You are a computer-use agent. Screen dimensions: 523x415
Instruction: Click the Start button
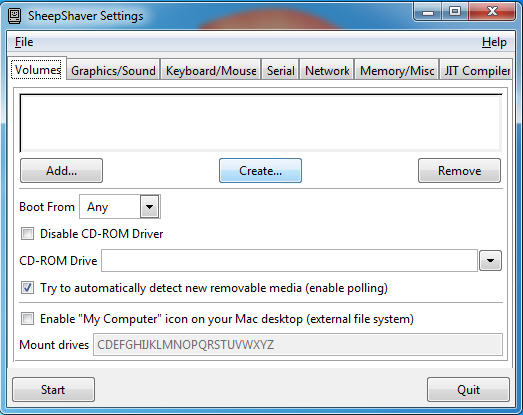(x=53, y=390)
